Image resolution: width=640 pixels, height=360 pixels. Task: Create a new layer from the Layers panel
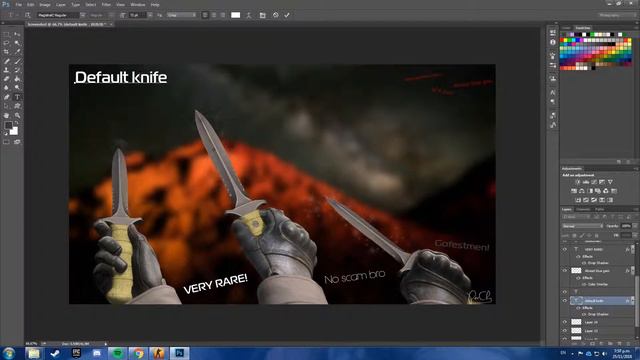[x=620, y=344]
